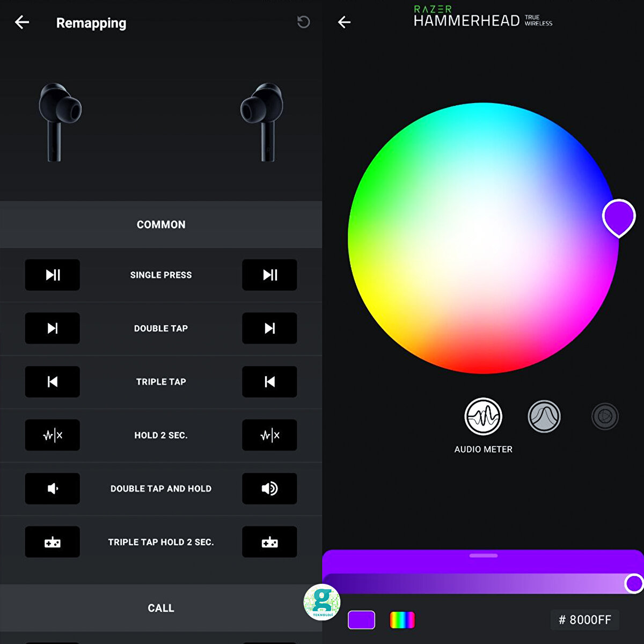The height and width of the screenshot is (644, 644).
Task: Select the Triple Tap previous-track icon
Action: [52, 382]
